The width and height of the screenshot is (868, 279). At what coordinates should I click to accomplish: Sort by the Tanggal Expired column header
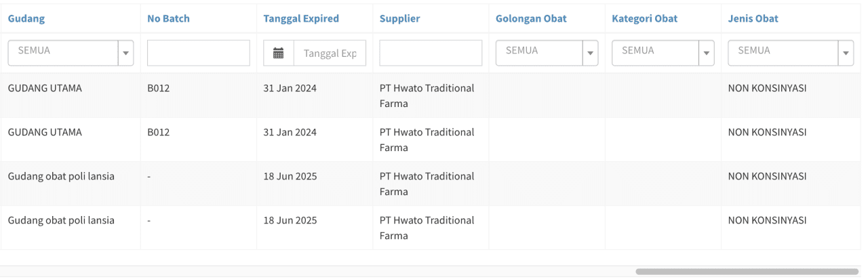(301, 18)
